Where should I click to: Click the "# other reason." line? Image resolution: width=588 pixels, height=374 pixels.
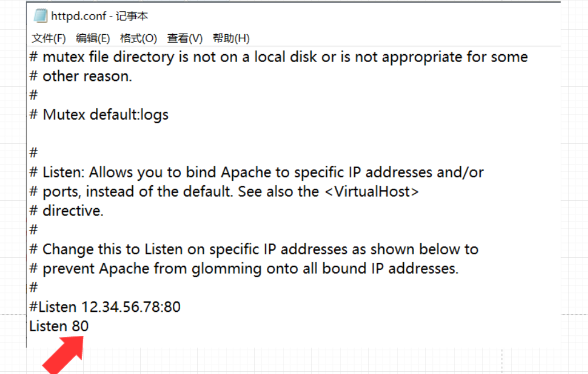81,76
